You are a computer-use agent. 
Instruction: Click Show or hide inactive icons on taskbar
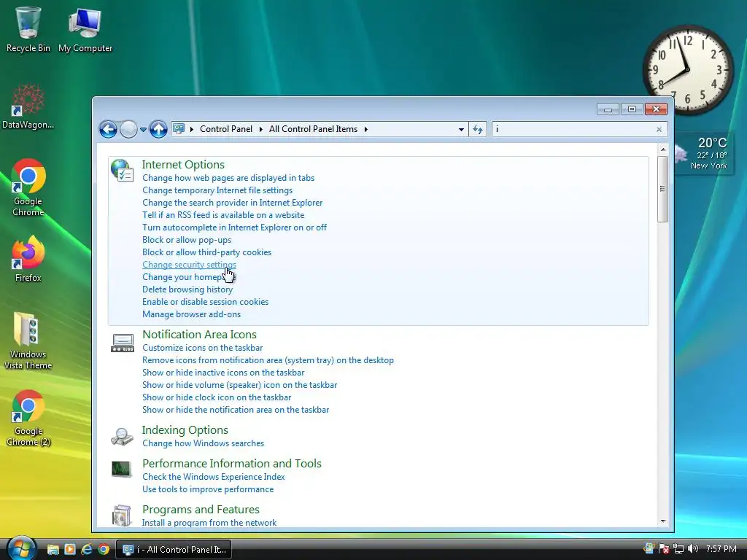pyautogui.click(x=223, y=373)
